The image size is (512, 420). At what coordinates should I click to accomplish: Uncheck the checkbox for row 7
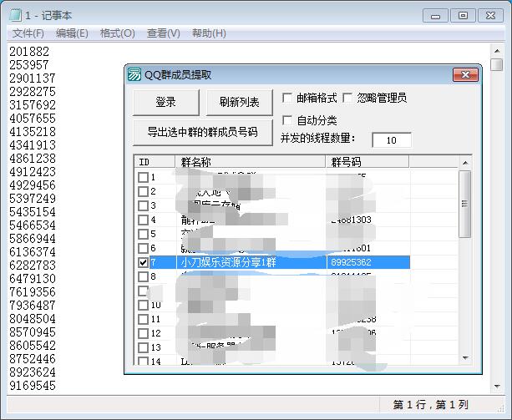[x=143, y=262]
